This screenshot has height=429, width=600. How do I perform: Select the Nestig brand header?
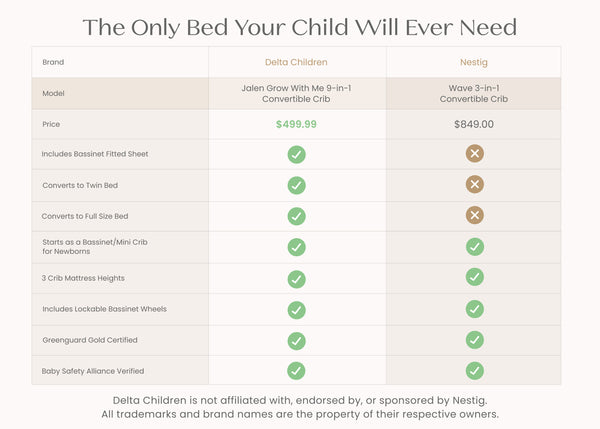point(474,62)
